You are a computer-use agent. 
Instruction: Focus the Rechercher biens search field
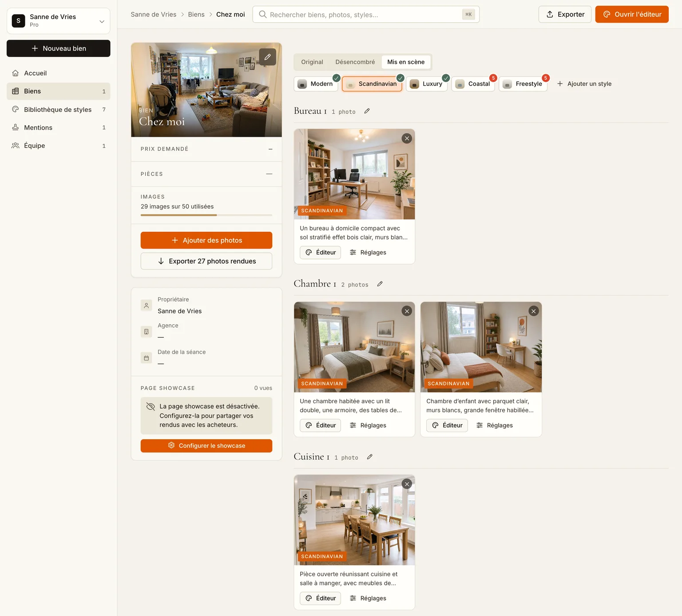(366, 14)
